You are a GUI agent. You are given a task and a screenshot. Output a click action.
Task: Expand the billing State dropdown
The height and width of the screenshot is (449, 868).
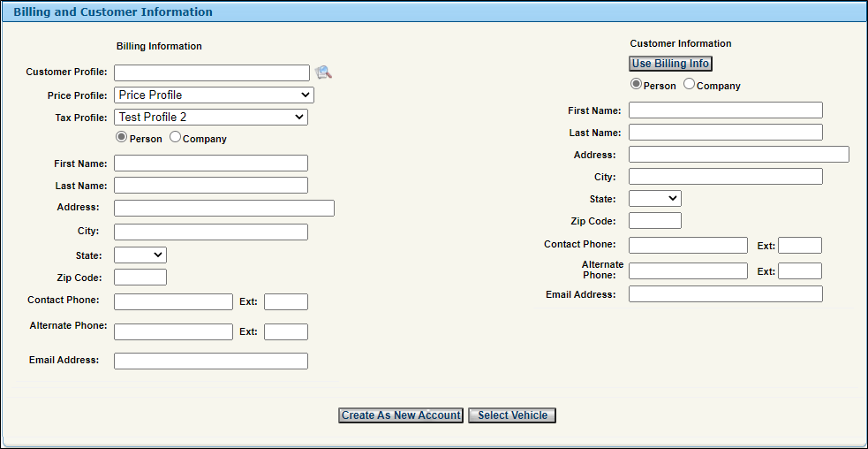point(140,255)
